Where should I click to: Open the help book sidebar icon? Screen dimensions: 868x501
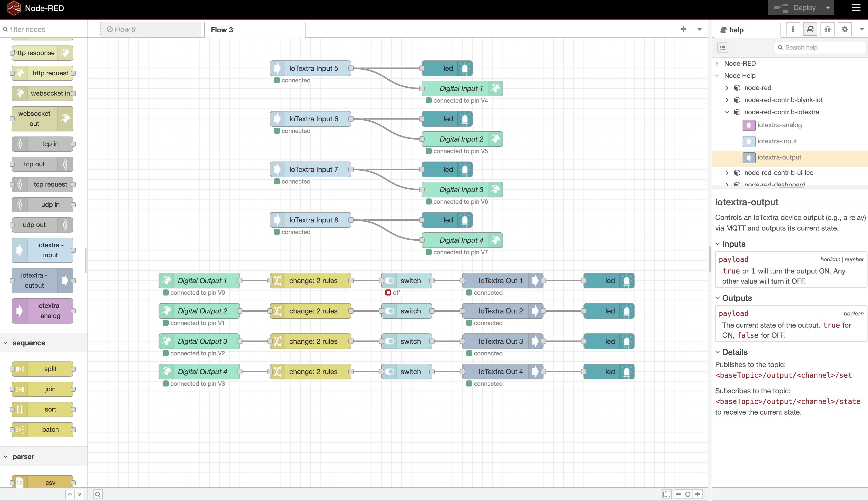[x=810, y=30]
